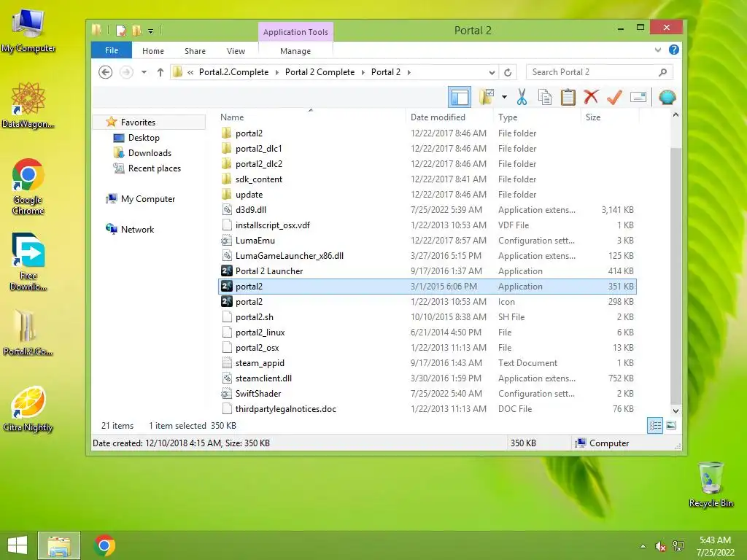Toggle the preview pane toolbar button
This screenshot has height=560, width=747.
(460, 97)
